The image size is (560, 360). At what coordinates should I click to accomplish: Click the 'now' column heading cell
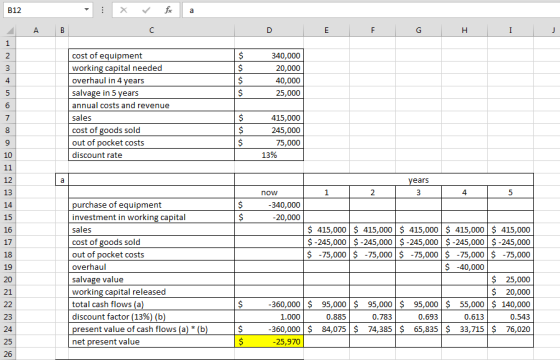[x=269, y=192]
